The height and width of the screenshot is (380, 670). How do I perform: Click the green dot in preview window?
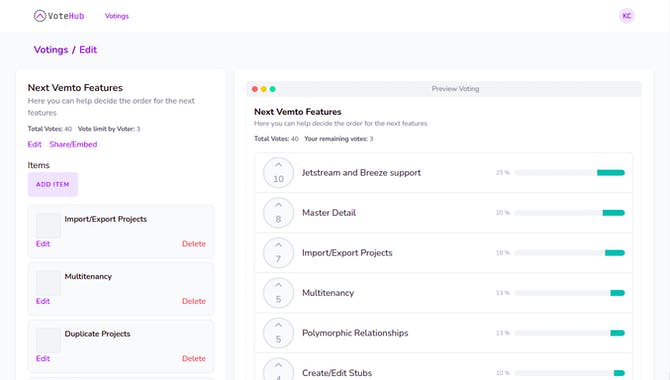pyautogui.click(x=273, y=89)
